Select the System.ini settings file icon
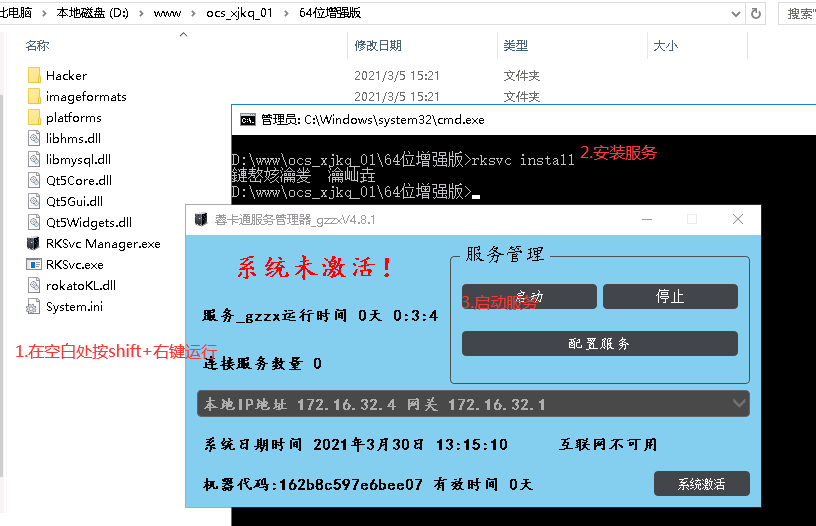Screen dimensions: 816x526 33,306
